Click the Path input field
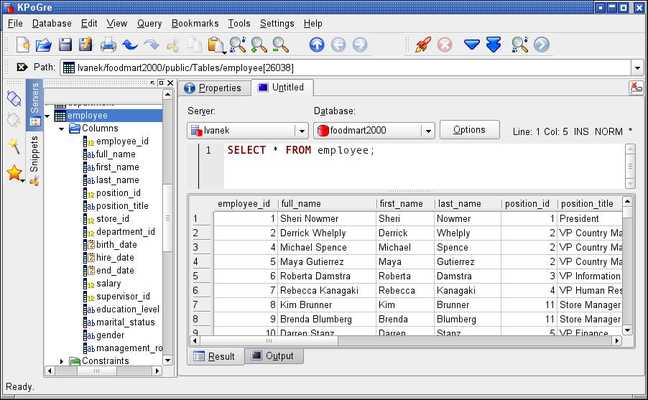The height and width of the screenshot is (400, 648). pyautogui.click(x=345, y=68)
